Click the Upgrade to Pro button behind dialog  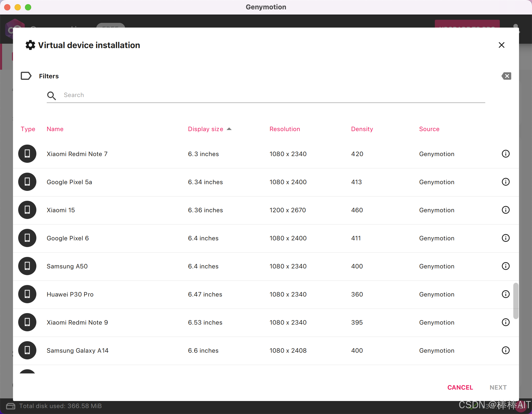[467, 24]
